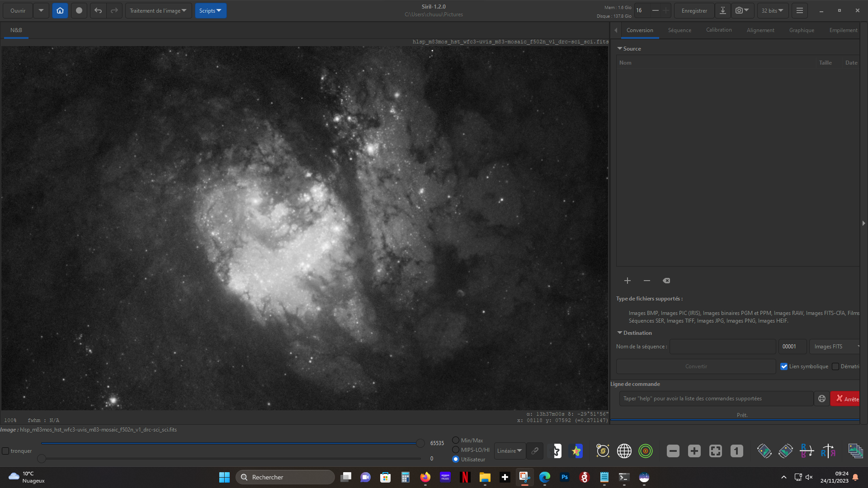Mirror image horizontally icon

828,451
